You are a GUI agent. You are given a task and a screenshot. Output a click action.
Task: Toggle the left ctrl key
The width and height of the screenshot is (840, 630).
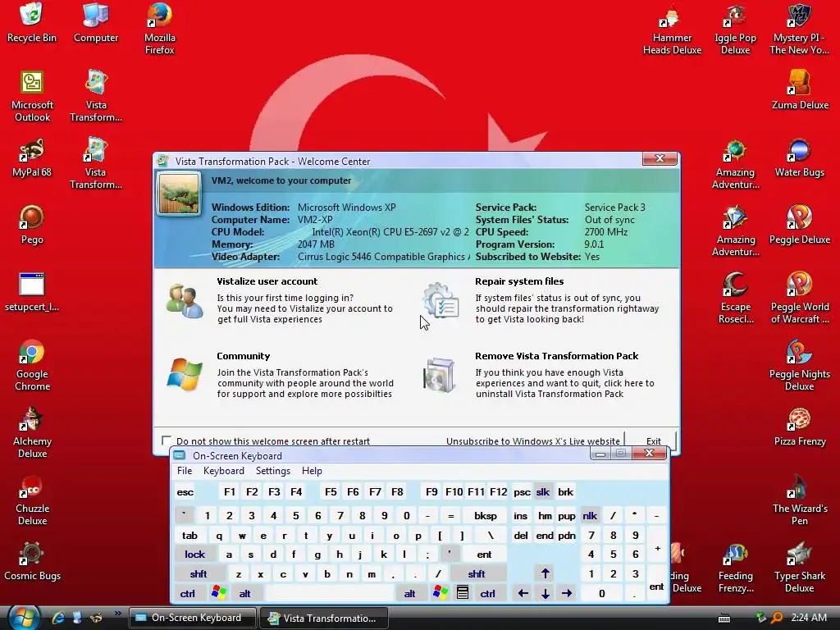click(187, 593)
